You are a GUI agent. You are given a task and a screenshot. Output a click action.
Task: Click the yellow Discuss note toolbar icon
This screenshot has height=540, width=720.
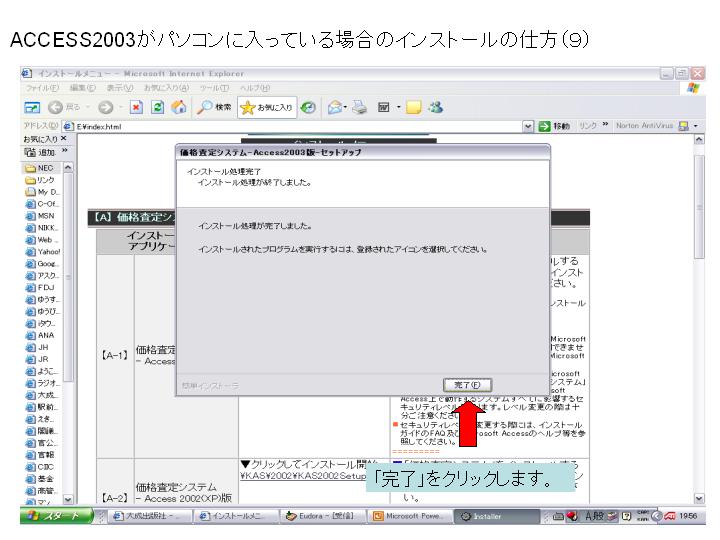[x=414, y=107]
